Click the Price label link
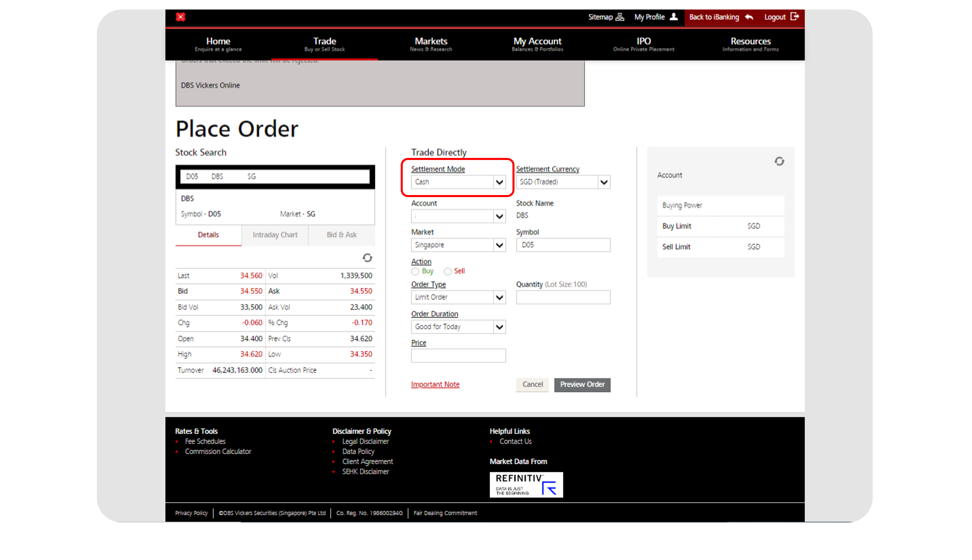This screenshot has width=972, height=560. point(418,343)
